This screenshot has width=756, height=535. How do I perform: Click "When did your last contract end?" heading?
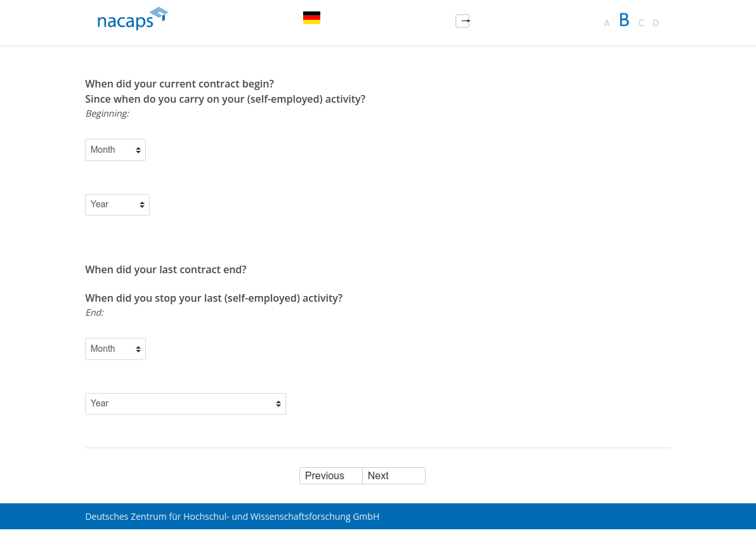pos(166,269)
